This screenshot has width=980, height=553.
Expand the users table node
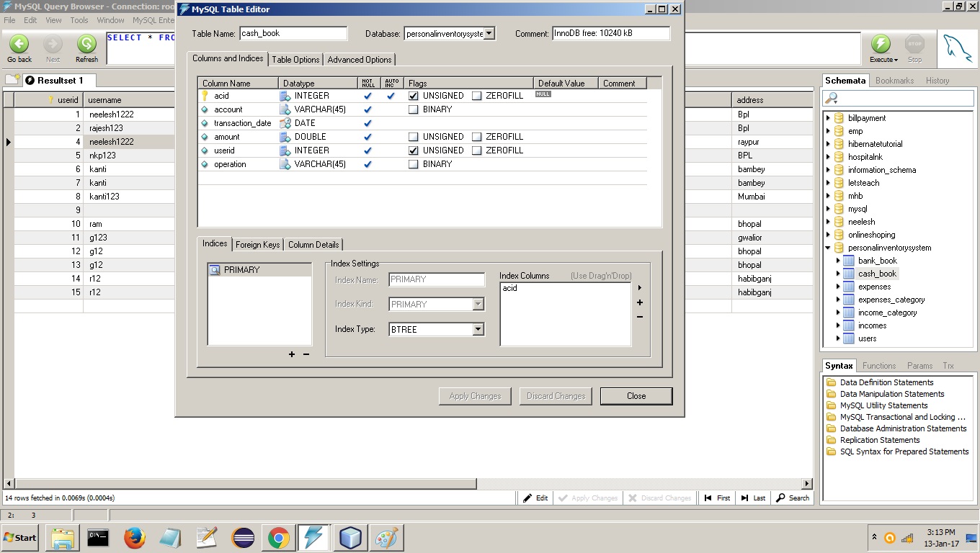838,338
